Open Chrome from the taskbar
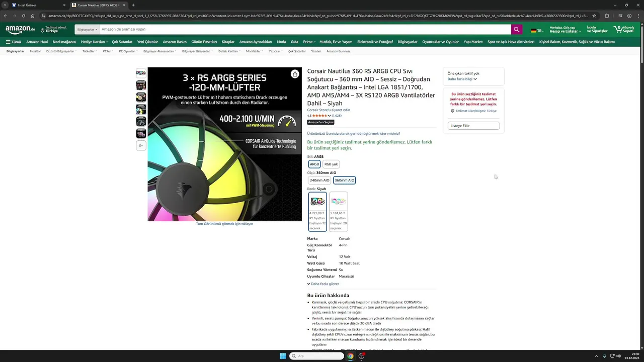This screenshot has height=362, width=644. coord(350,356)
